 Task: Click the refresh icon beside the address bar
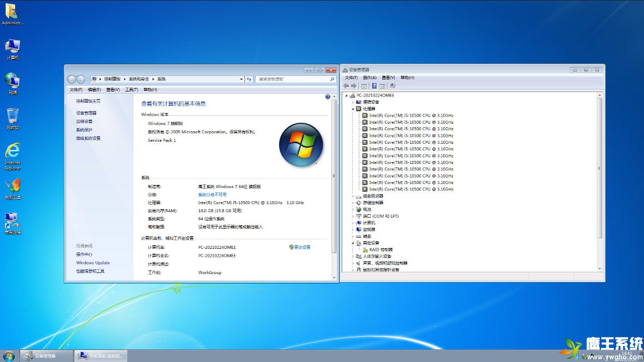249,79
